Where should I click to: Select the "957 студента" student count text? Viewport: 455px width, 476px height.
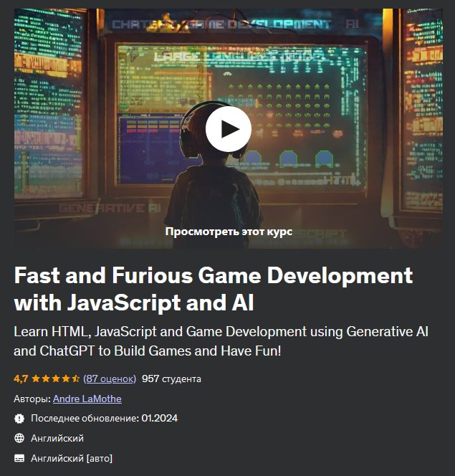(x=171, y=379)
